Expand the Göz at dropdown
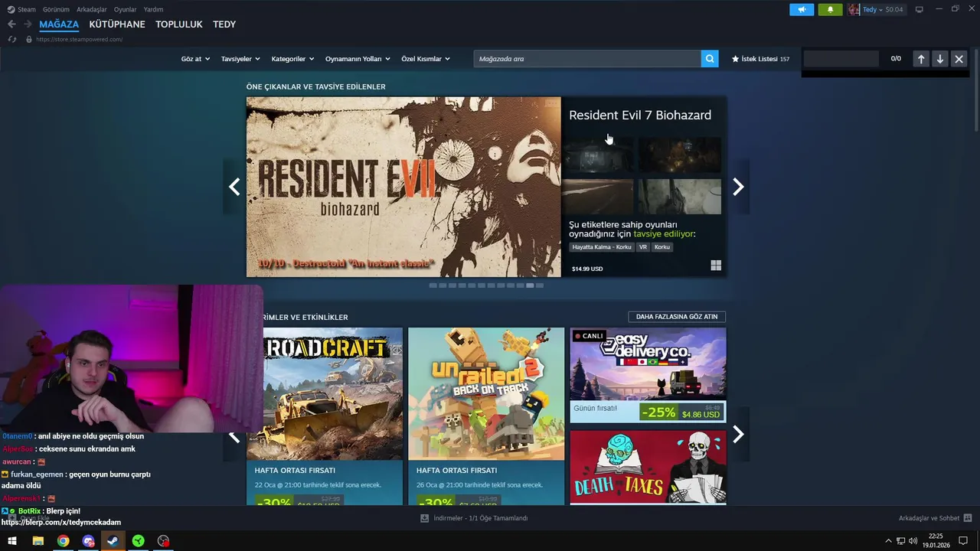Viewport: 980px width, 551px height. pyautogui.click(x=195, y=59)
